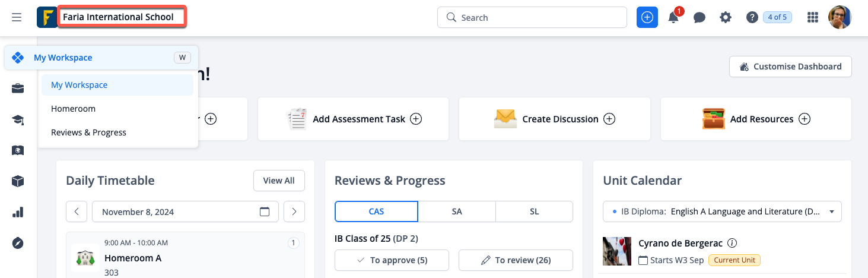The height and width of the screenshot is (278, 868).
Task: Open the apps grid launcher icon
Action: pyautogui.click(x=813, y=17)
